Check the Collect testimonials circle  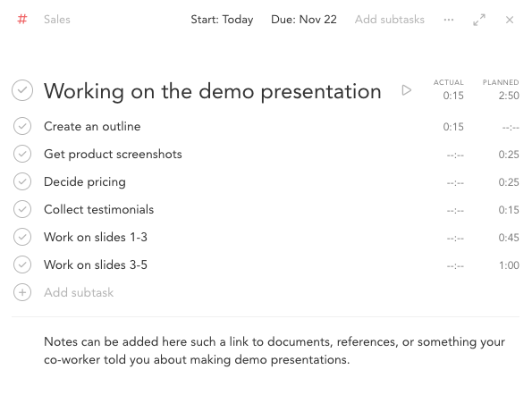tap(22, 209)
